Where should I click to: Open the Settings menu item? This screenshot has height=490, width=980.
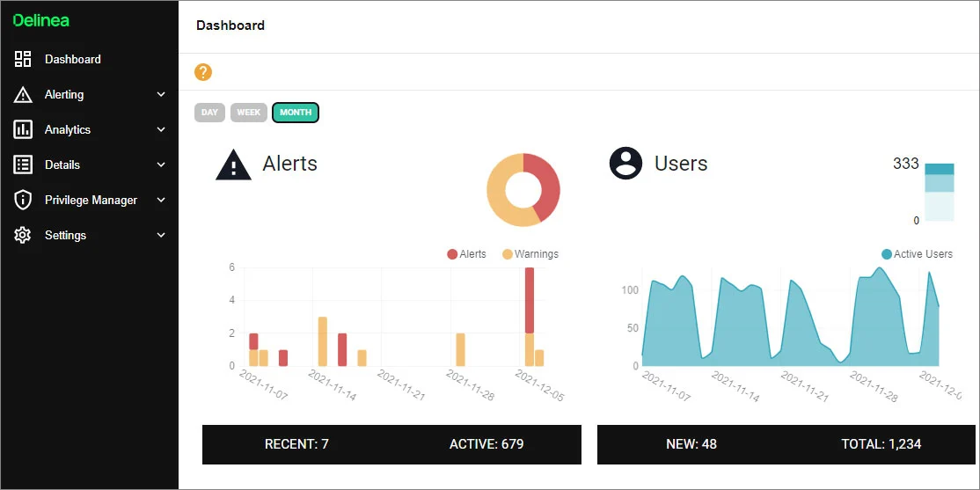pyautogui.click(x=65, y=235)
